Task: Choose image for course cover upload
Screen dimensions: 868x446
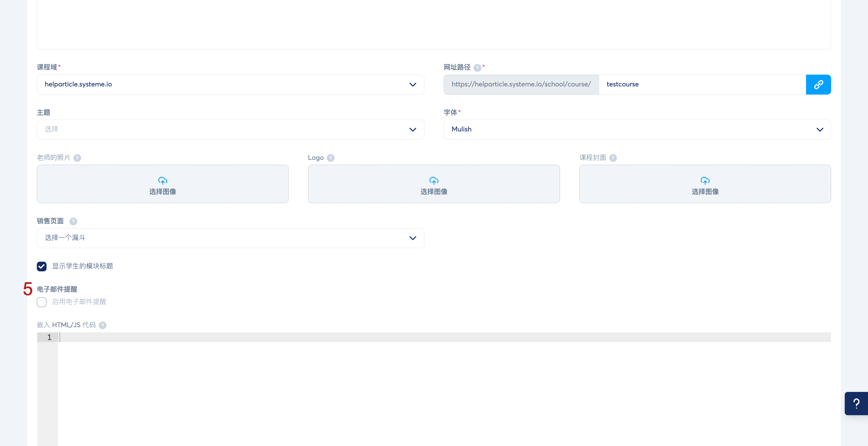Action: [x=705, y=184]
